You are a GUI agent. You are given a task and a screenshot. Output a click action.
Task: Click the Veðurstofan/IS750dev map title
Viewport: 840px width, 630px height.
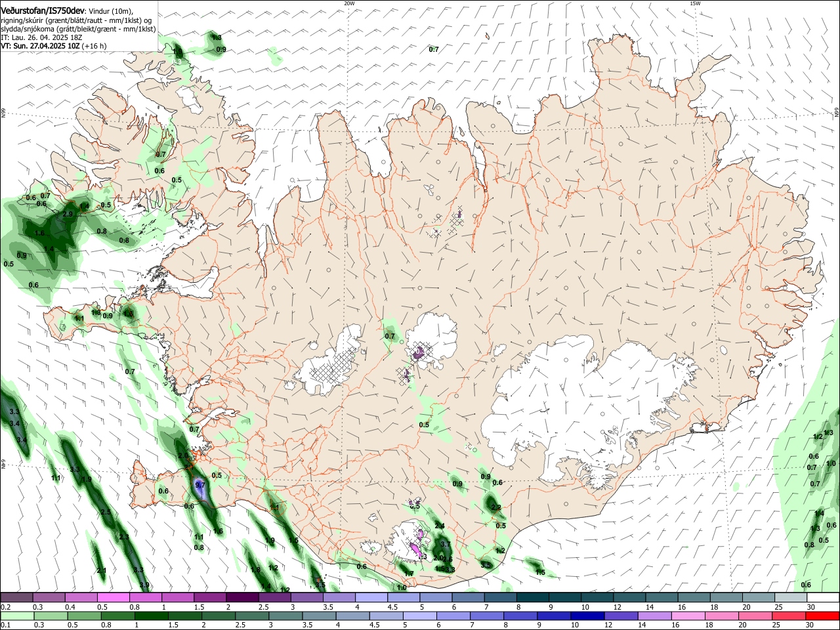[x=43, y=10]
